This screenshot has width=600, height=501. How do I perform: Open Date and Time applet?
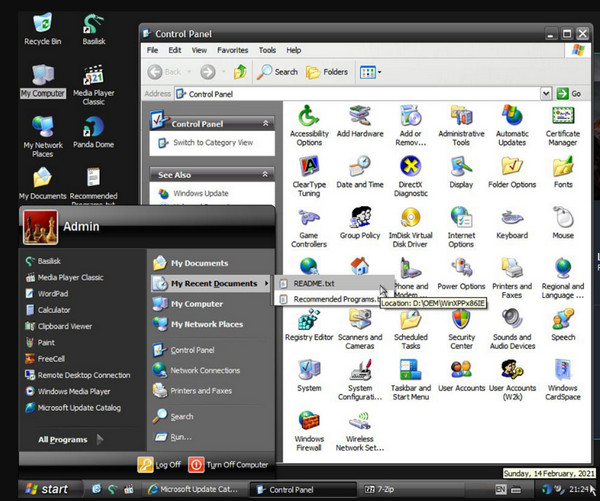(360, 172)
